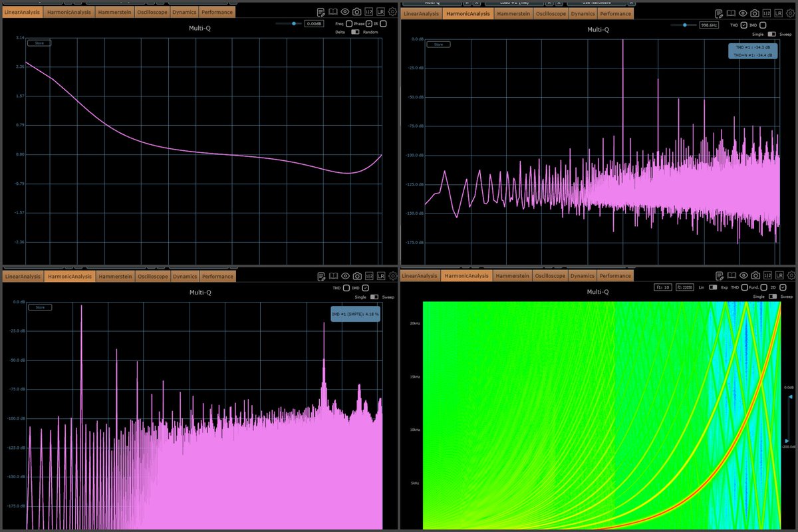Open Oscilloscope tab in top-left panel
This screenshot has width=798, height=532.
pyautogui.click(x=152, y=12)
